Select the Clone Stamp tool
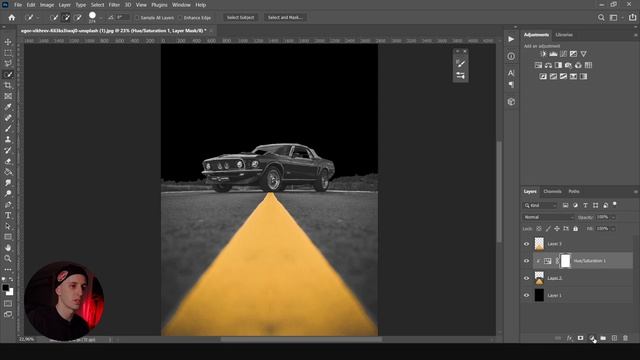The width and height of the screenshot is (640, 360). (x=8, y=139)
